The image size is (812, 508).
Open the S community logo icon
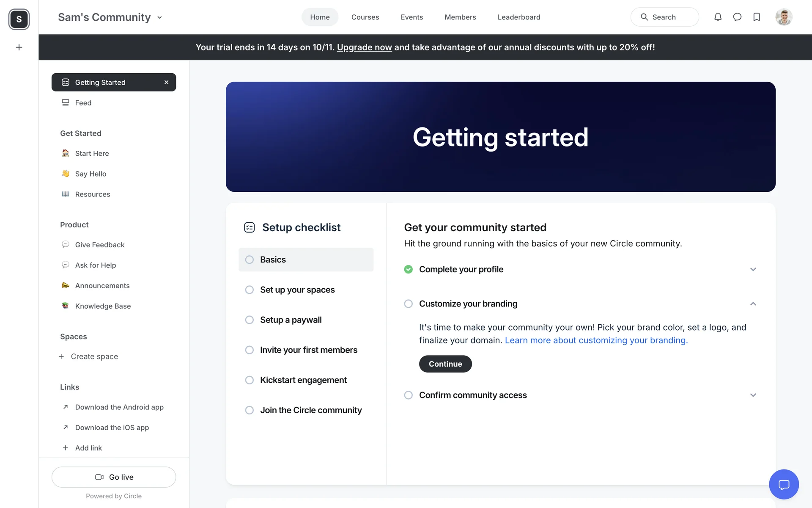pyautogui.click(x=19, y=19)
